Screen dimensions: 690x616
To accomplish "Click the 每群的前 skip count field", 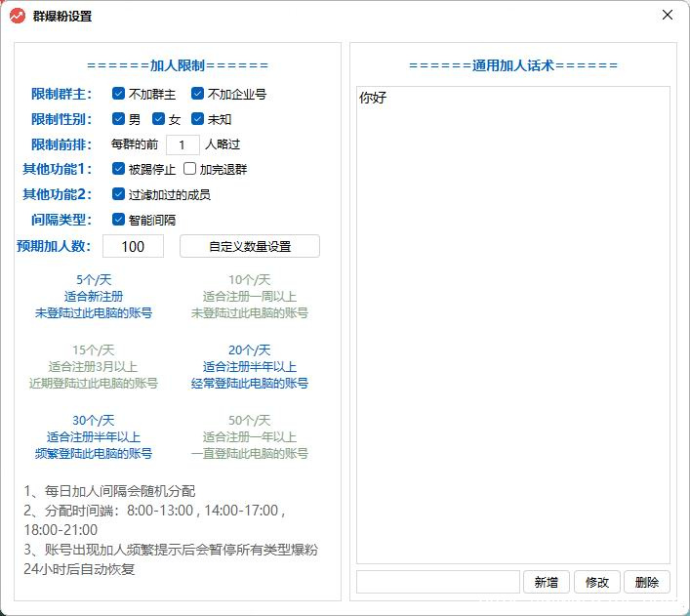I will click(x=183, y=144).
